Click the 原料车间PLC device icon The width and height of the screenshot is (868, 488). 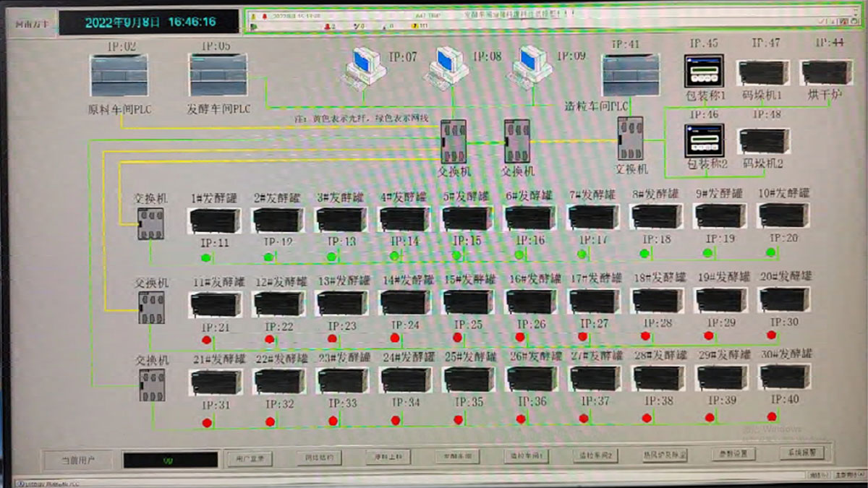(119, 75)
